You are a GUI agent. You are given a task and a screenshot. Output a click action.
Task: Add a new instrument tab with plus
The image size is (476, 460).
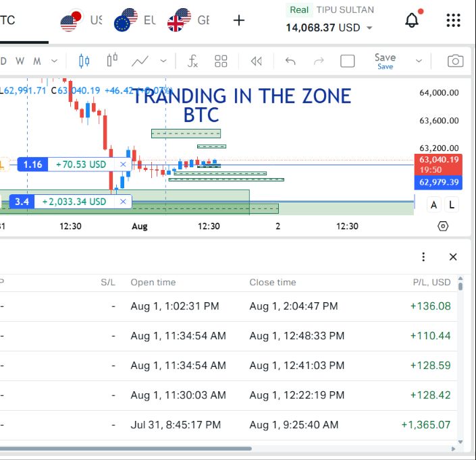(x=239, y=20)
